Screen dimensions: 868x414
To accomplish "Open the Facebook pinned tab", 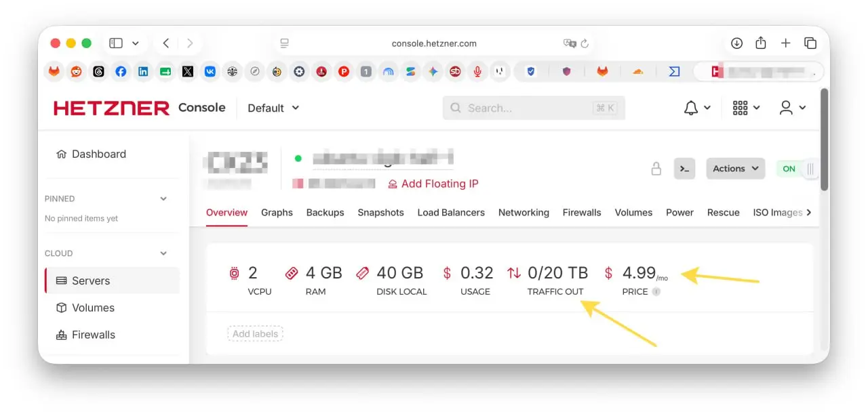I will pos(121,71).
